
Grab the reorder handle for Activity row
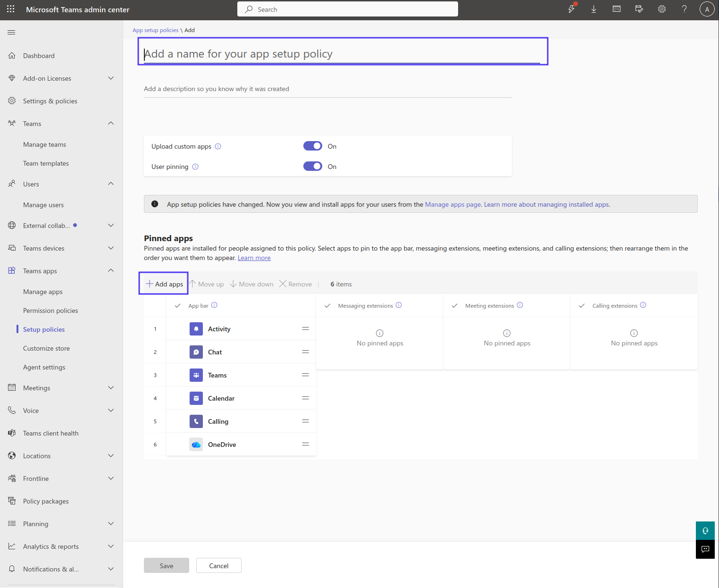pos(305,328)
